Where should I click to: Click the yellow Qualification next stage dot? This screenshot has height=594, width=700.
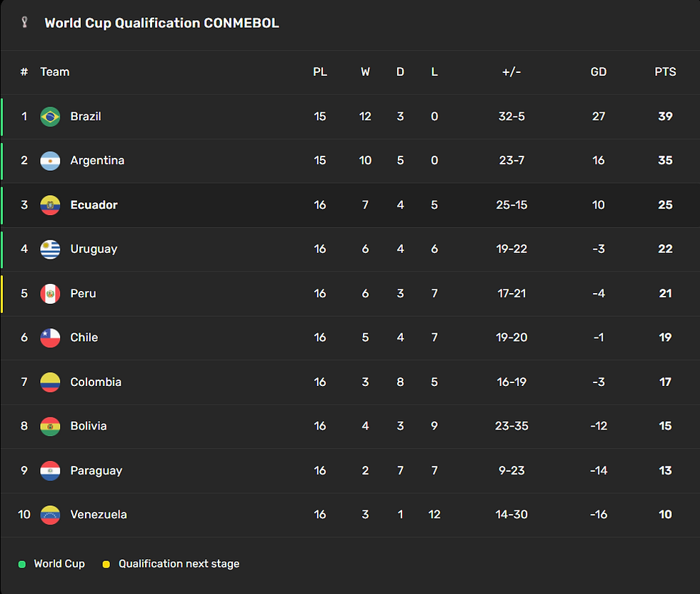point(106,564)
